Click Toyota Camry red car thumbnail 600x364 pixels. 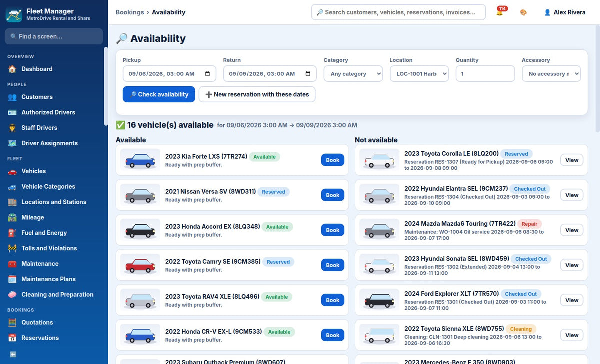[x=140, y=265]
